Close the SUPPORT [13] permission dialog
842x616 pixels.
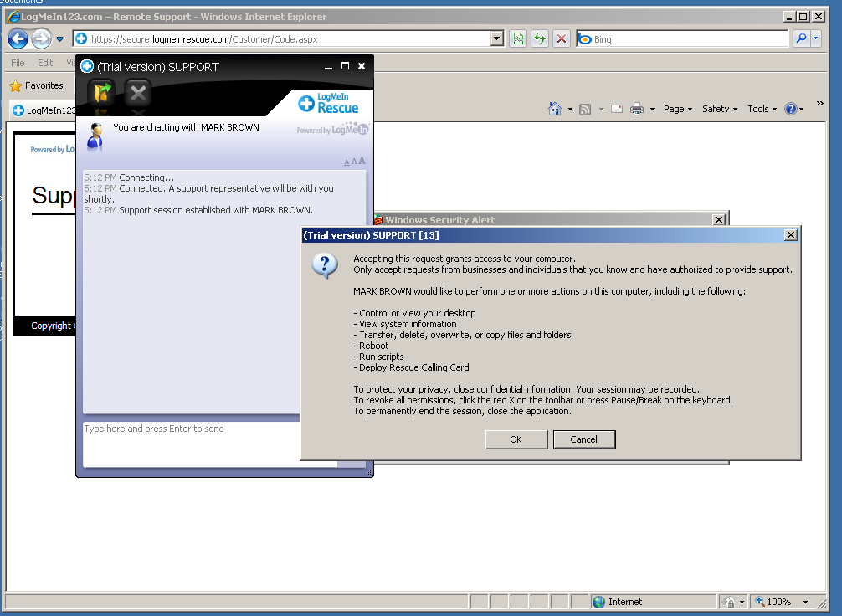click(x=790, y=235)
